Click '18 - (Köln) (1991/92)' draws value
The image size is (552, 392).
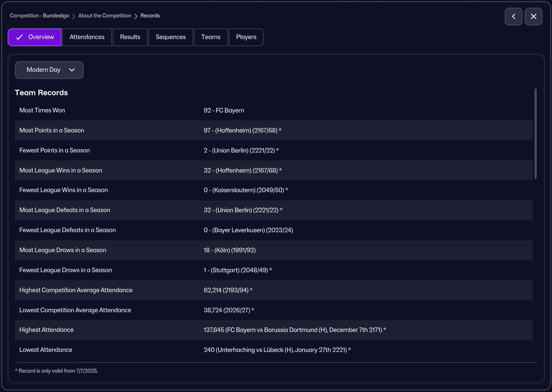pos(230,250)
